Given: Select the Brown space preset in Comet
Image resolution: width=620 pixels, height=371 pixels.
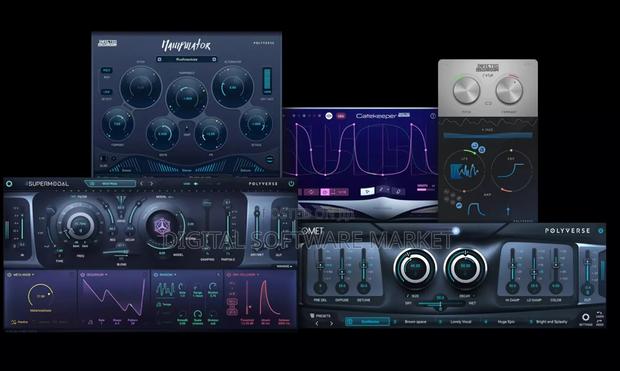Looking at the screenshot, I should 415,322.
